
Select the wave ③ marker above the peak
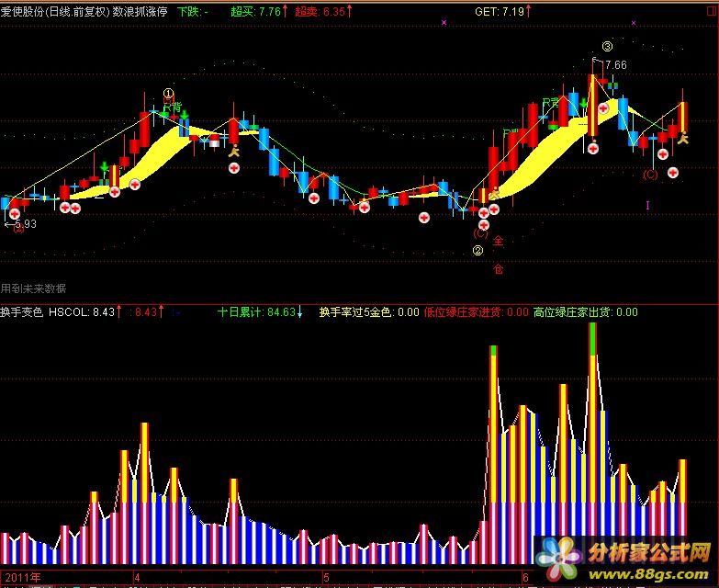tap(607, 46)
